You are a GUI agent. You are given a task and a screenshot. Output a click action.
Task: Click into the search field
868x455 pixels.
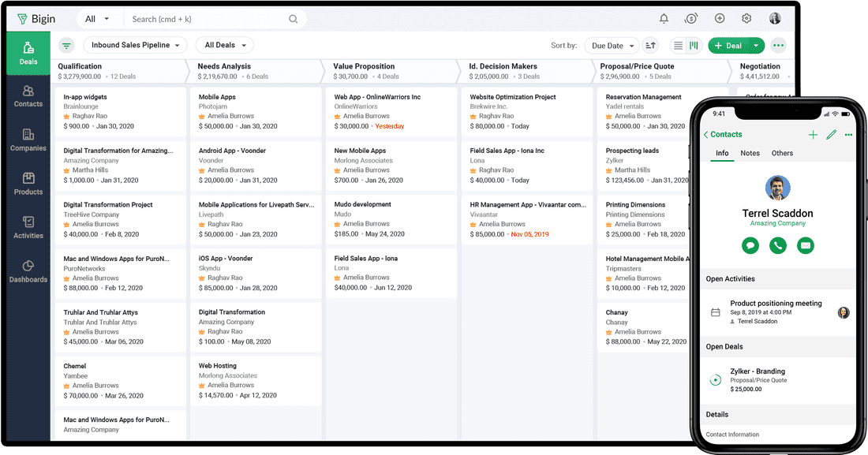click(x=208, y=19)
